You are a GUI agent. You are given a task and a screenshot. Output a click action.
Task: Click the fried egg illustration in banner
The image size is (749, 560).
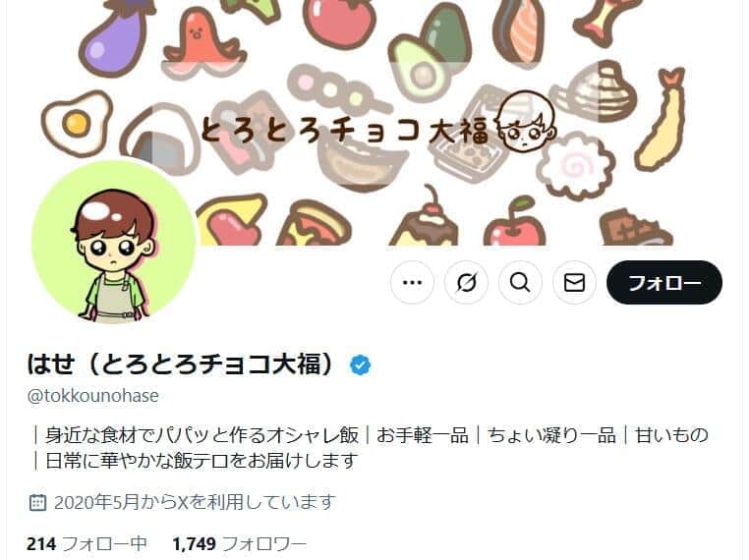pyautogui.click(x=76, y=123)
